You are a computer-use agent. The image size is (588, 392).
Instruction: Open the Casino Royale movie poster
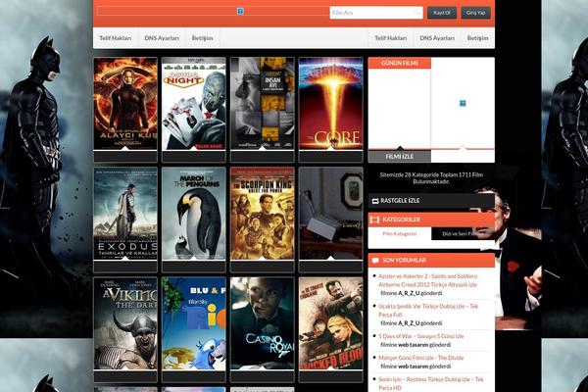263,323
